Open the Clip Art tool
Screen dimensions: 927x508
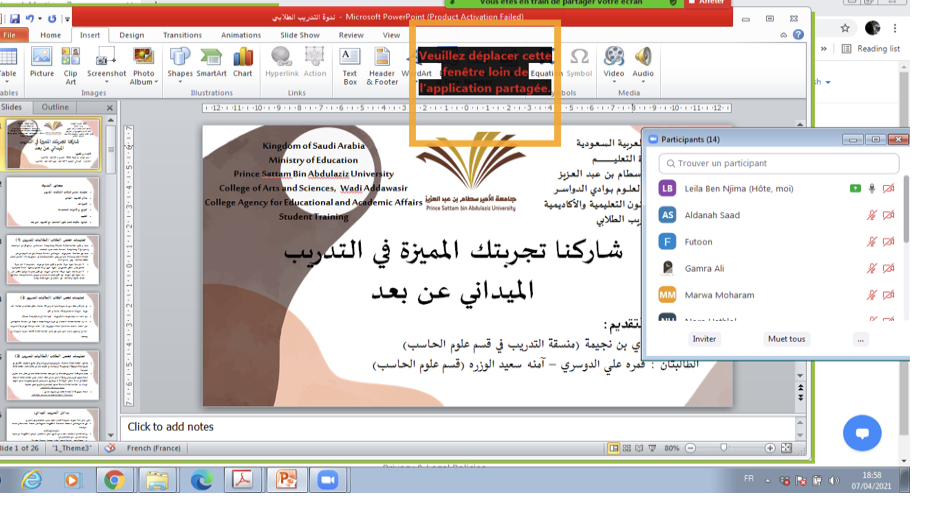tap(71, 61)
